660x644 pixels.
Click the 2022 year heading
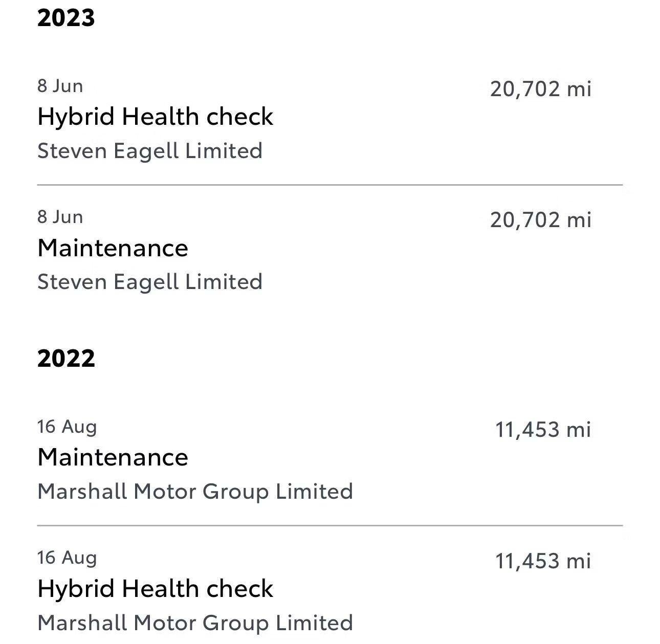point(66,358)
